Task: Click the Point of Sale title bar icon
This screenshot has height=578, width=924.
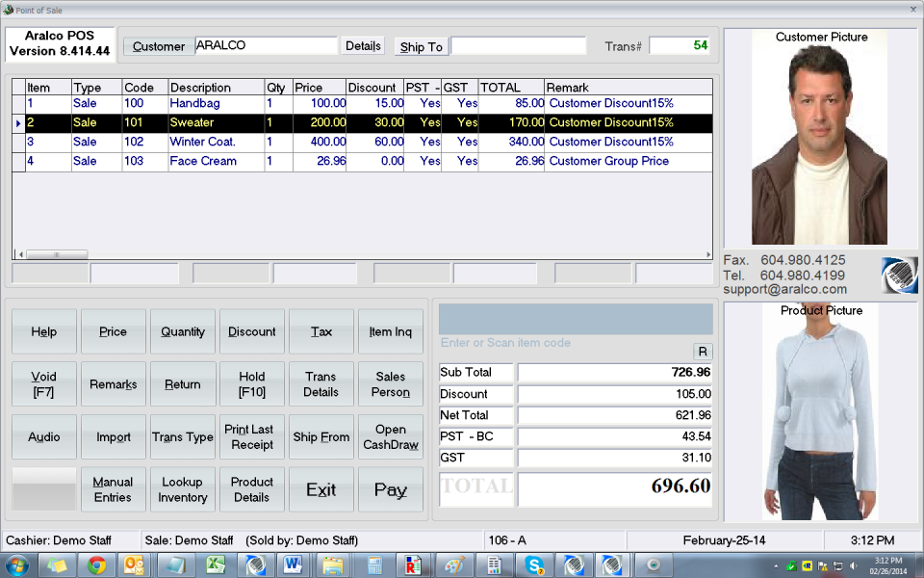Action: pos(8,10)
